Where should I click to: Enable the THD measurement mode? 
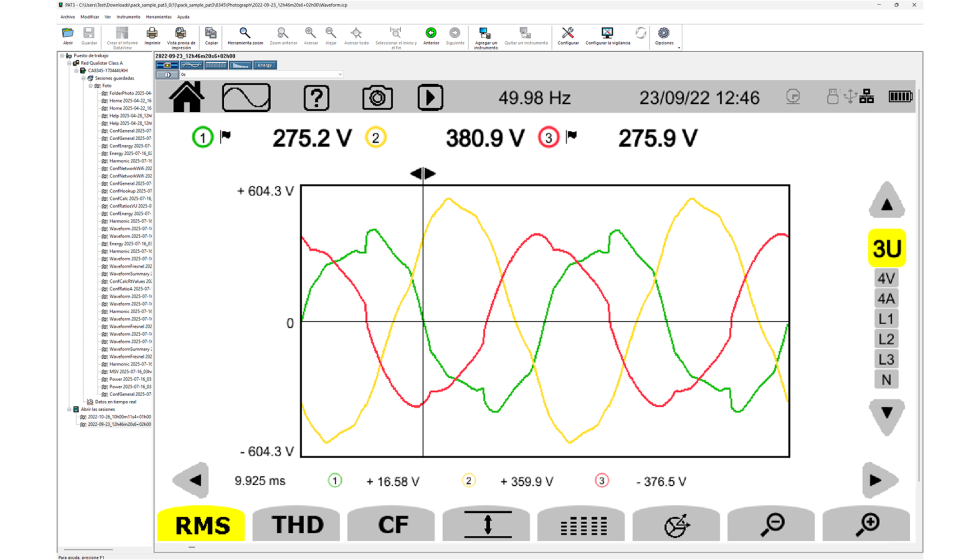coord(297,524)
